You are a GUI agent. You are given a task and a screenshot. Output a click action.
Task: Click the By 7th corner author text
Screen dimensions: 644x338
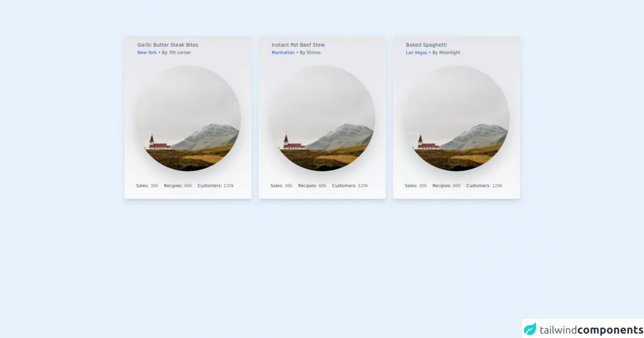click(177, 53)
